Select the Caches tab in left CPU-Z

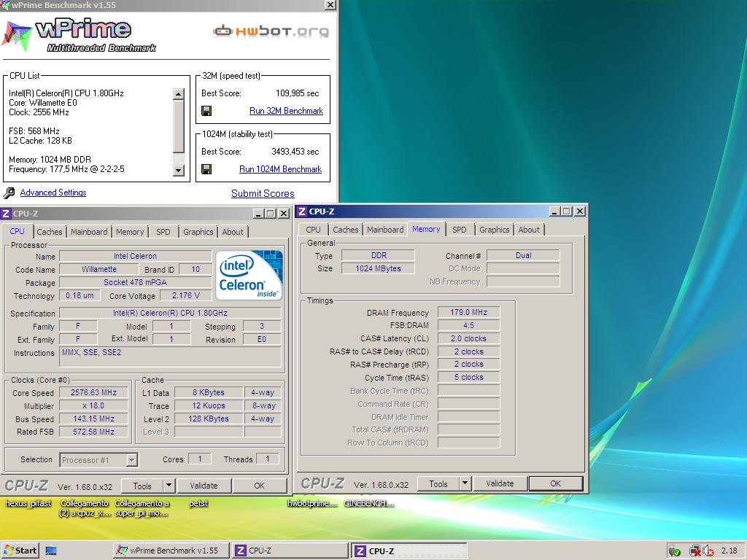50,232
